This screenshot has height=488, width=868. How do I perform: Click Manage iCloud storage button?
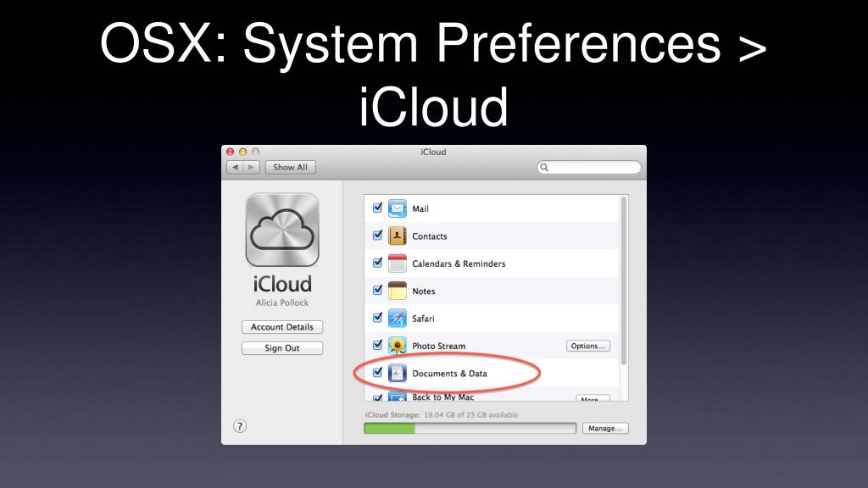coord(605,428)
